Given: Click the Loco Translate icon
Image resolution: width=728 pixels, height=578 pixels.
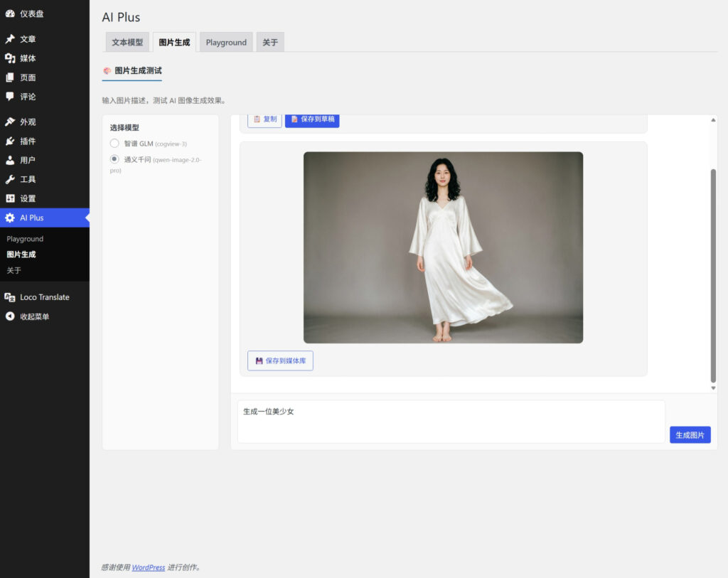Looking at the screenshot, I should tap(10, 297).
